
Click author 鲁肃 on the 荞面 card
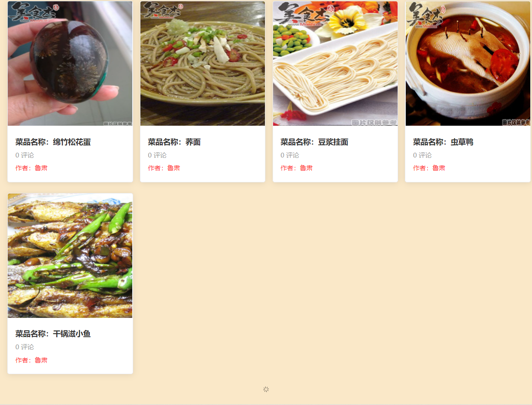174,168
